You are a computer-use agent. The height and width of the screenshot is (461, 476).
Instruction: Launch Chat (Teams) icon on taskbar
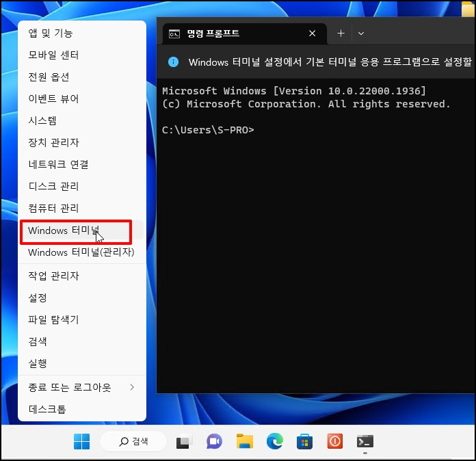214,442
